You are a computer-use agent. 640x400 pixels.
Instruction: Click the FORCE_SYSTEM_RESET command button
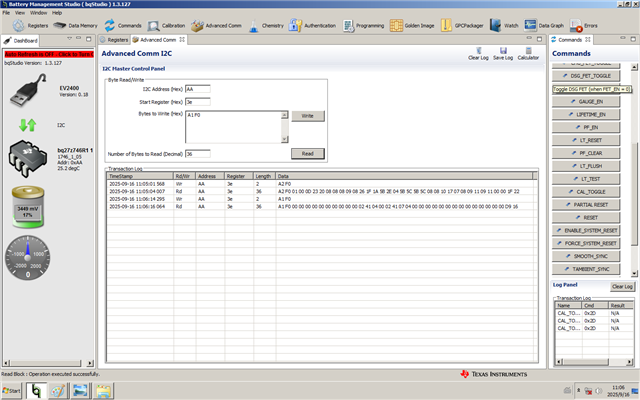586,243
